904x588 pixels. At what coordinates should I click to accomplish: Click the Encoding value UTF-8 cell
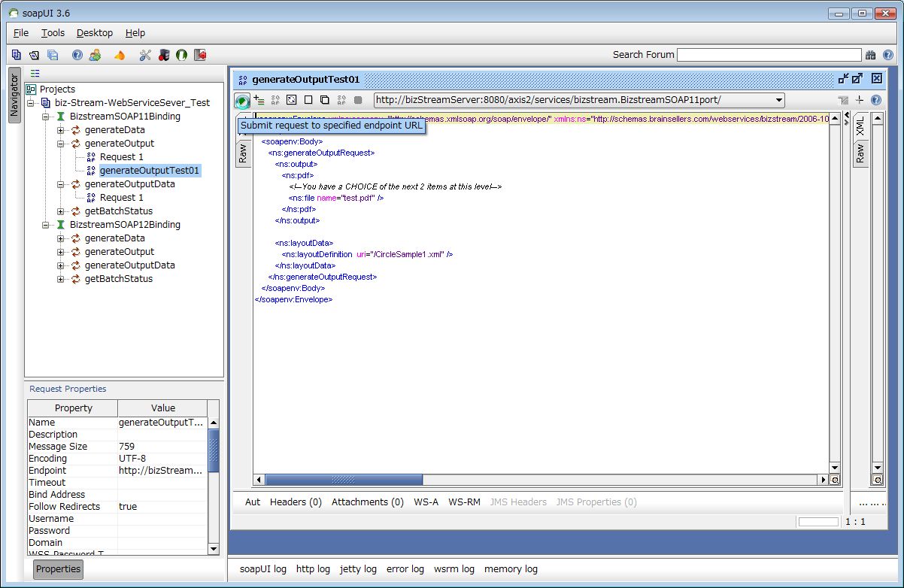coord(162,459)
